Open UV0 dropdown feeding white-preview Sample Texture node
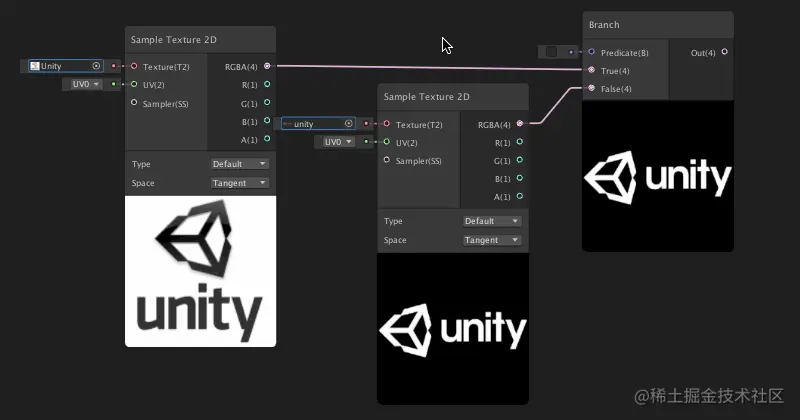This screenshot has width=800, height=420. (85, 84)
